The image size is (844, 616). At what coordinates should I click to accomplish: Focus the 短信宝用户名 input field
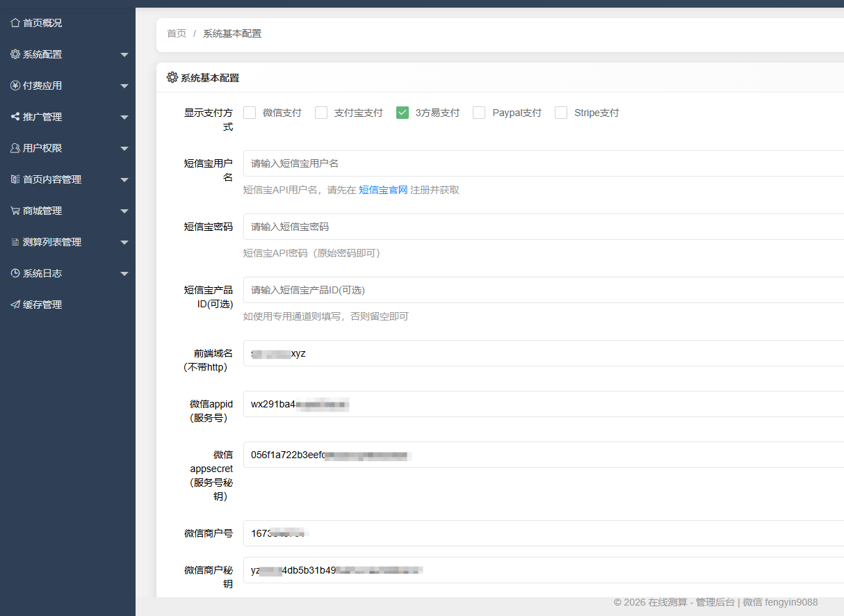(x=544, y=163)
